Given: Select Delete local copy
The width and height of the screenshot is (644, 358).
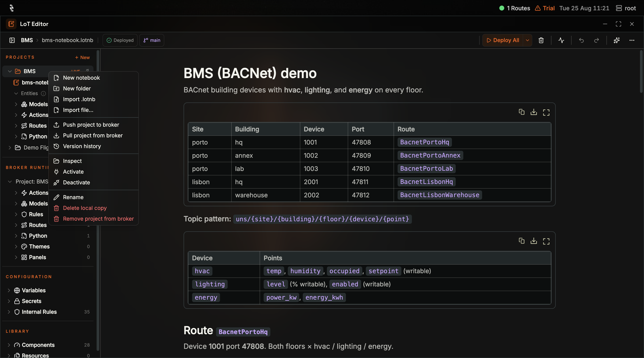Looking at the screenshot, I should click(x=93, y=208).
